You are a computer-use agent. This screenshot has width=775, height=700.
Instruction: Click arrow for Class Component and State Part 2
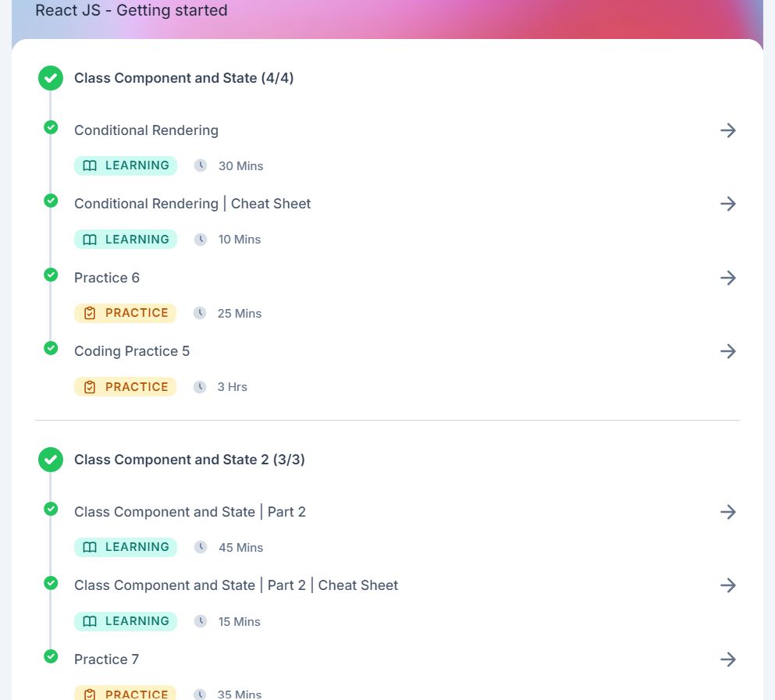(x=728, y=512)
